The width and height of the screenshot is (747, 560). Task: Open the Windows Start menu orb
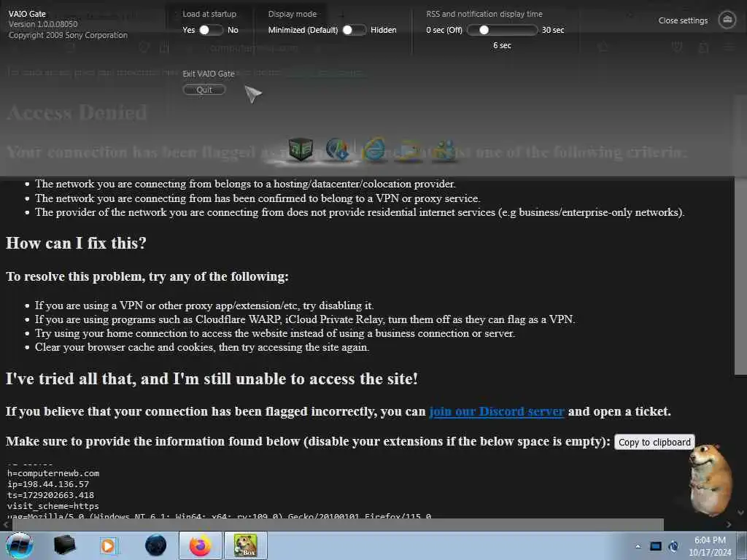click(x=20, y=545)
